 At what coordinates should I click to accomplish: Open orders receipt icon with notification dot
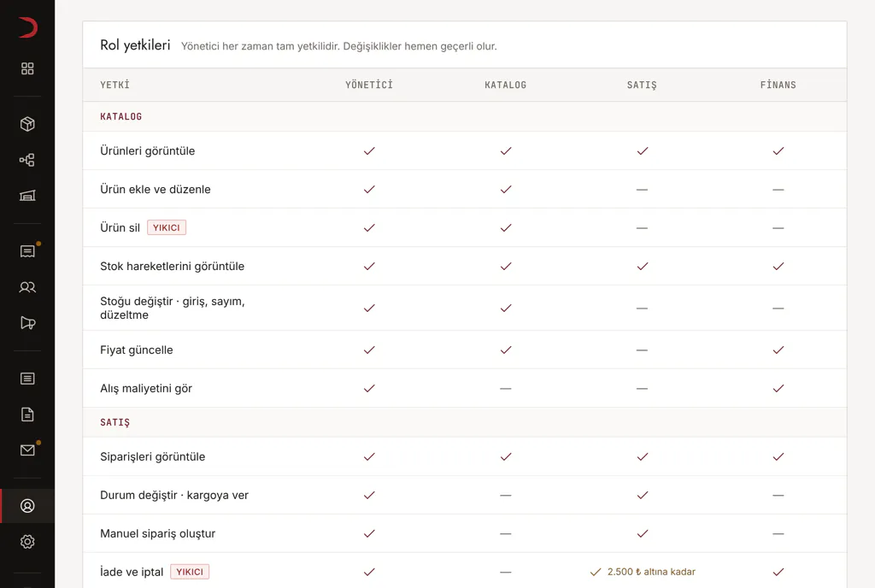pos(27,251)
